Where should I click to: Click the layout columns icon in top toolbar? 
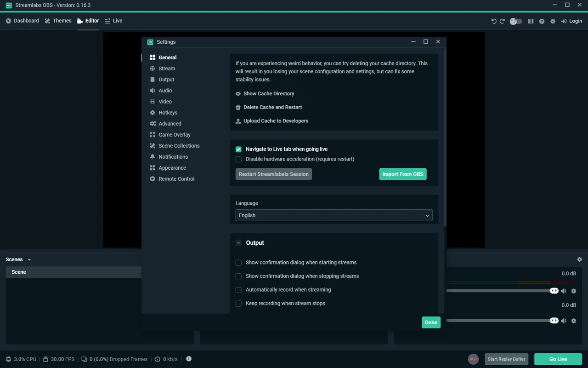point(531,21)
